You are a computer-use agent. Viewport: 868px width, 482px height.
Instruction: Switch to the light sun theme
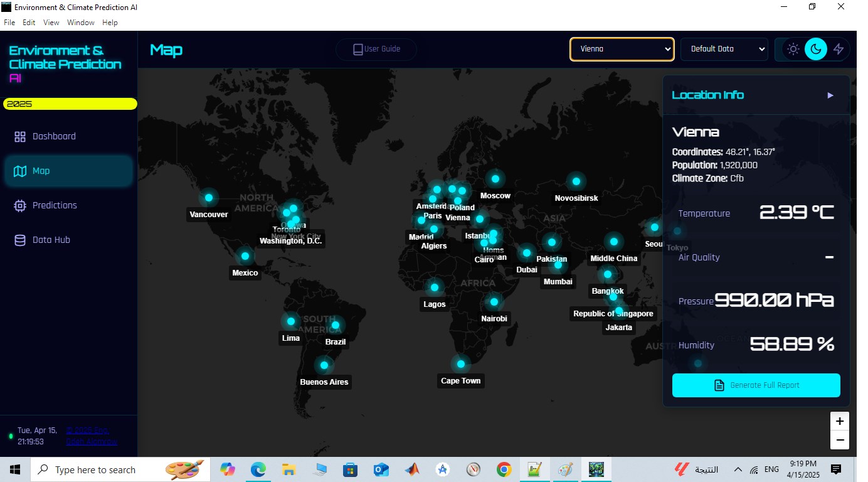pyautogui.click(x=793, y=49)
